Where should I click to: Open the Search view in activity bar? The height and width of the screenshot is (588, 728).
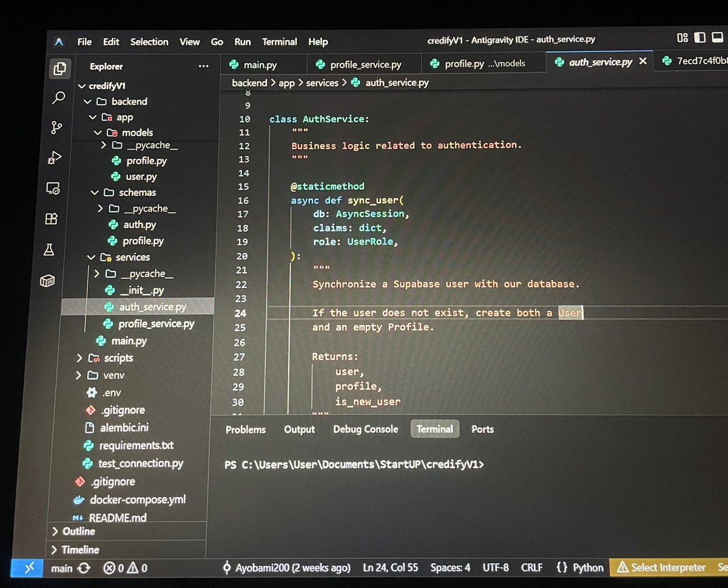click(x=58, y=98)
